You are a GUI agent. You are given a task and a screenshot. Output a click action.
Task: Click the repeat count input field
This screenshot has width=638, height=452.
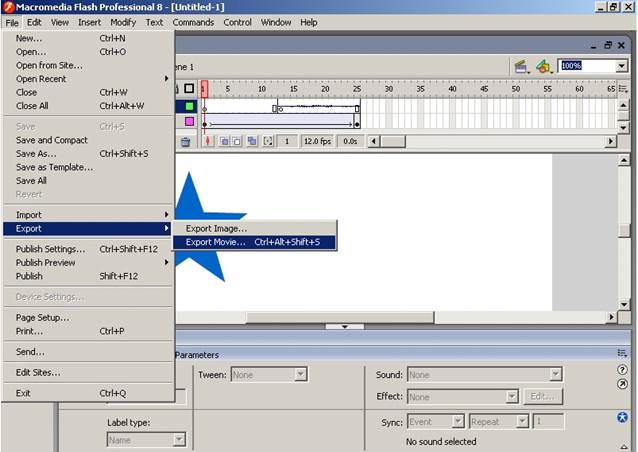(548, 421)
